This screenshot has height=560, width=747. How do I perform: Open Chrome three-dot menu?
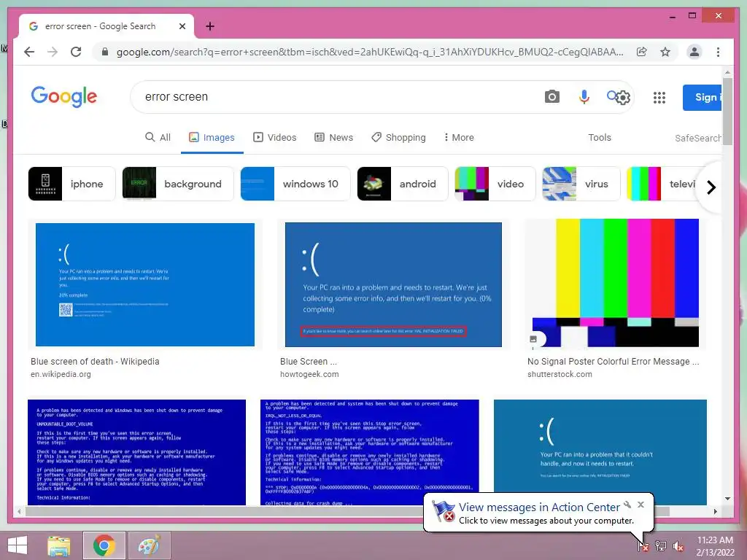click(718, 52)
